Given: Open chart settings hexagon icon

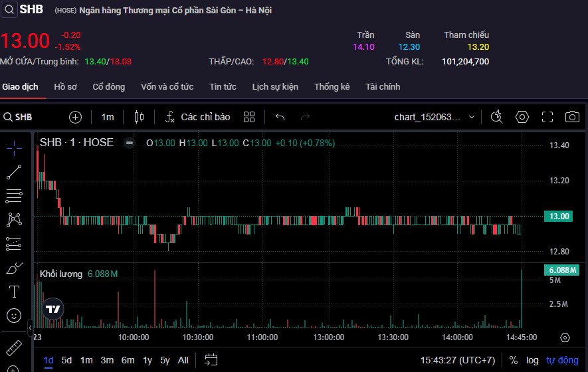Looking at the screenshot, I should [522, 117].
